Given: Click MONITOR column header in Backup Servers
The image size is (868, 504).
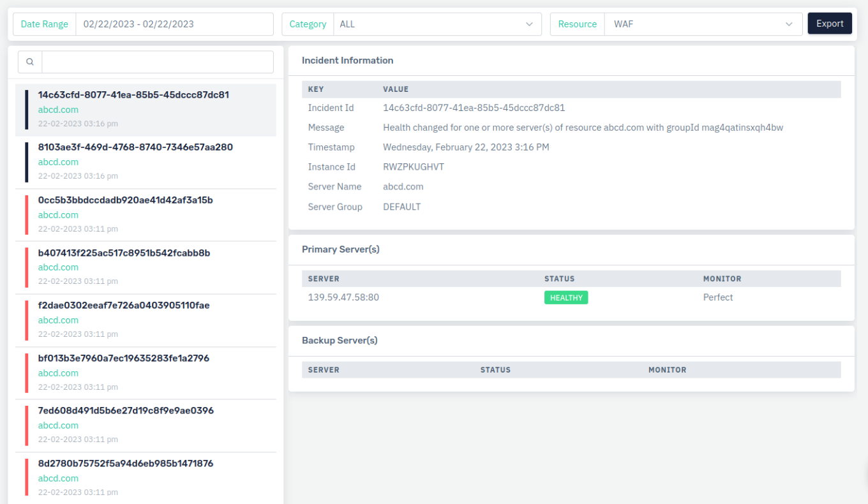Looking at the screenshot, I should point(668,370).
